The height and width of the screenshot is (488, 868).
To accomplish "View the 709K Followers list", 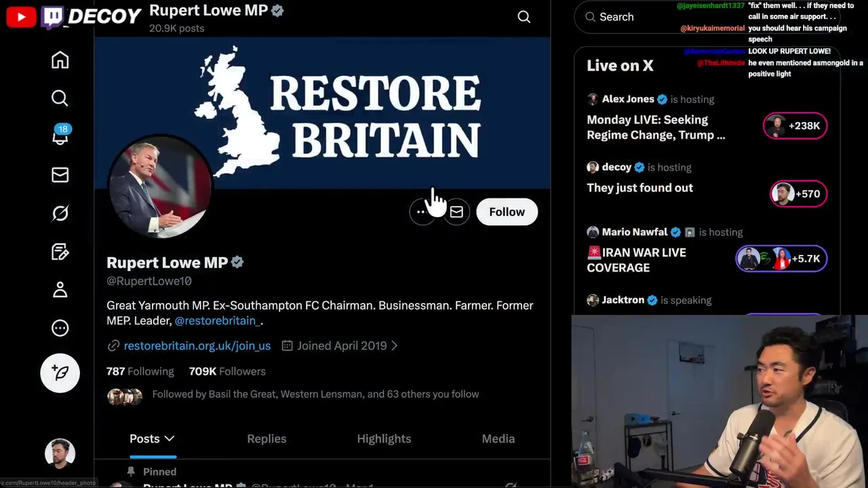I will coord(227,371).
